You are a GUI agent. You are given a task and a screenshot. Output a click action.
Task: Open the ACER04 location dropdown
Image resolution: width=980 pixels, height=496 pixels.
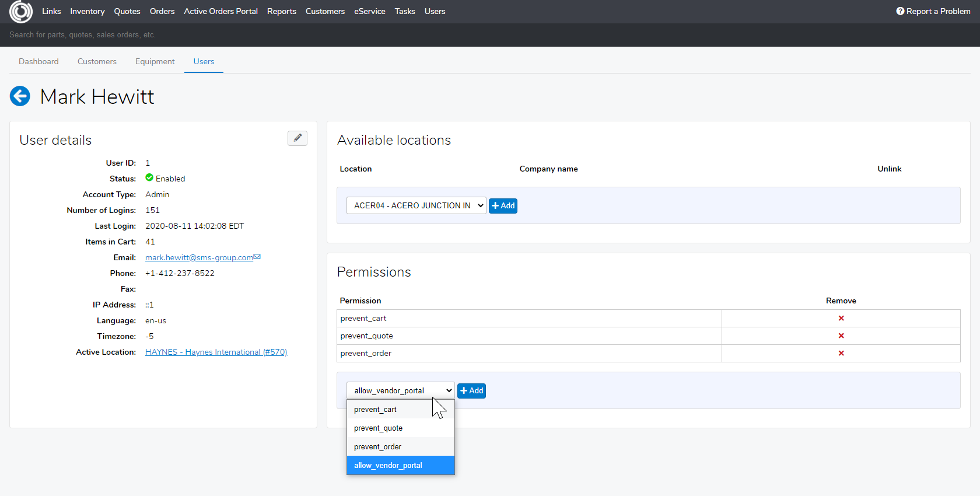[416, 206]
